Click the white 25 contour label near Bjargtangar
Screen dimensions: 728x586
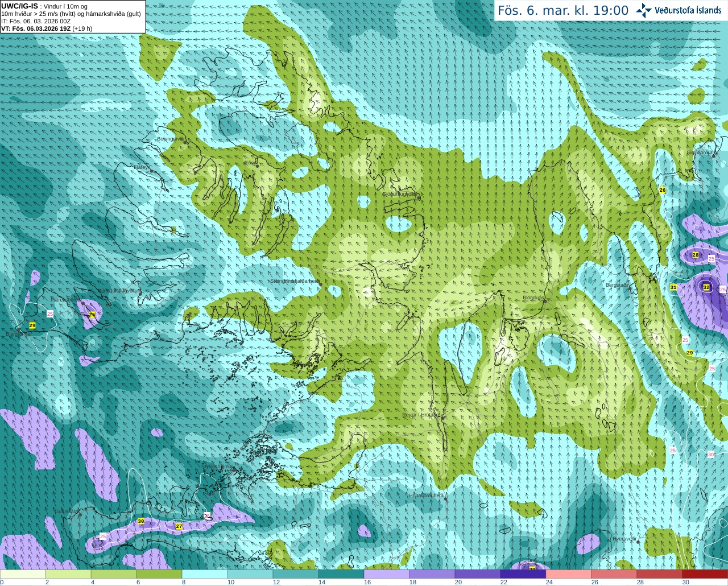point(50,313)
